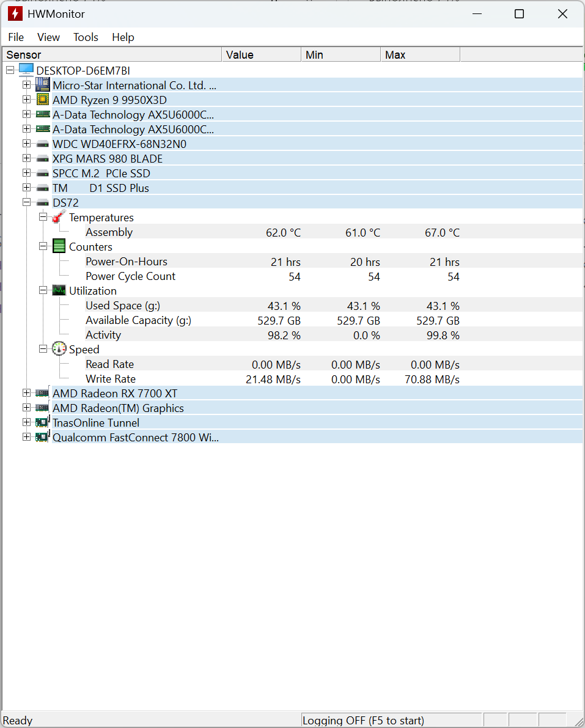The image size is (585, 728).
Task: Expand the AMD Radeon RX 7700 XT node
Action: click(x=26, y=393)
